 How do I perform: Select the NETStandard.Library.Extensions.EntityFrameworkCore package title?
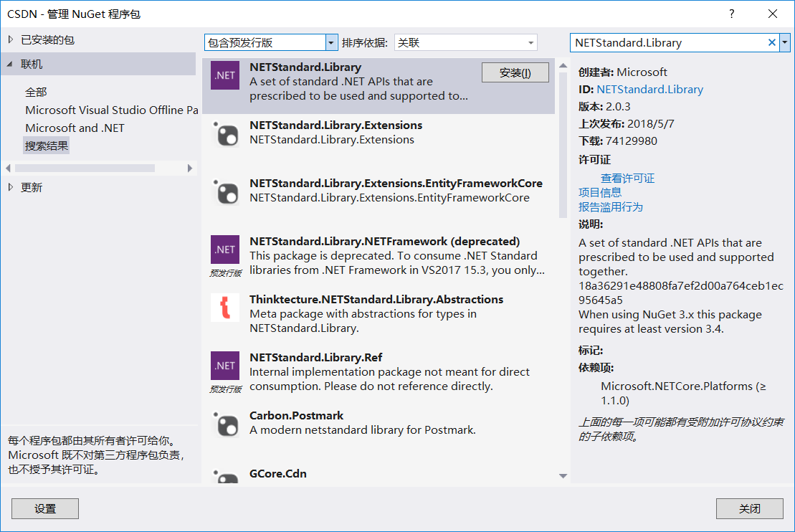pyautogui.click(x=396, y=183)
